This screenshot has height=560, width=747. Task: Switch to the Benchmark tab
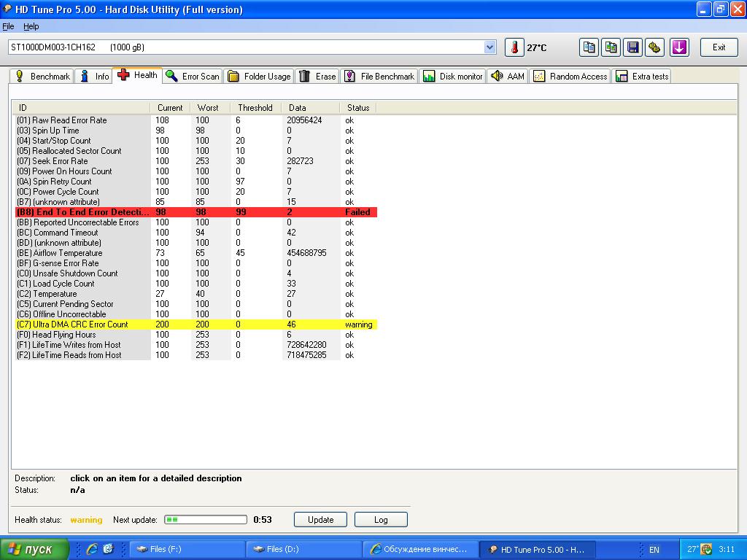click(42, 76)
